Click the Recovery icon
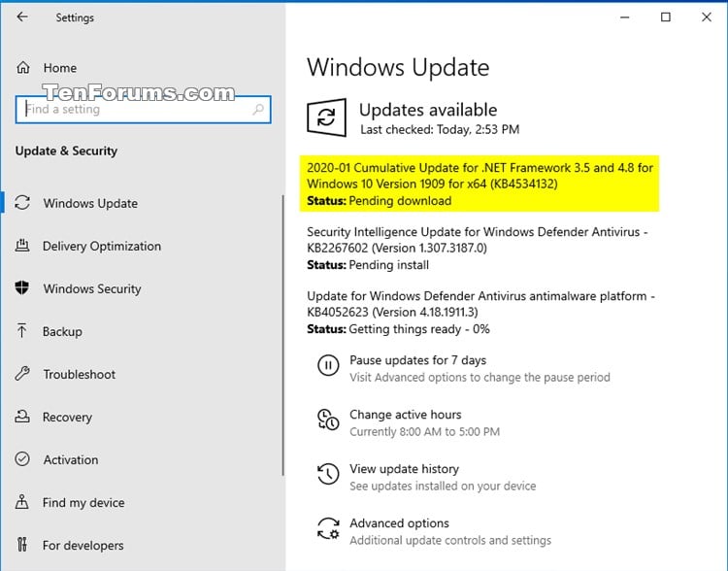 [22, 417]
